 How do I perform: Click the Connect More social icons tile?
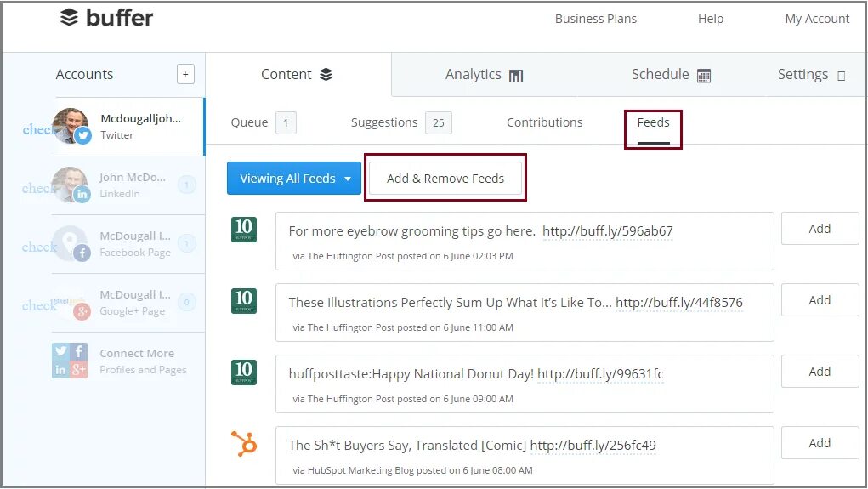click(70, 361)
